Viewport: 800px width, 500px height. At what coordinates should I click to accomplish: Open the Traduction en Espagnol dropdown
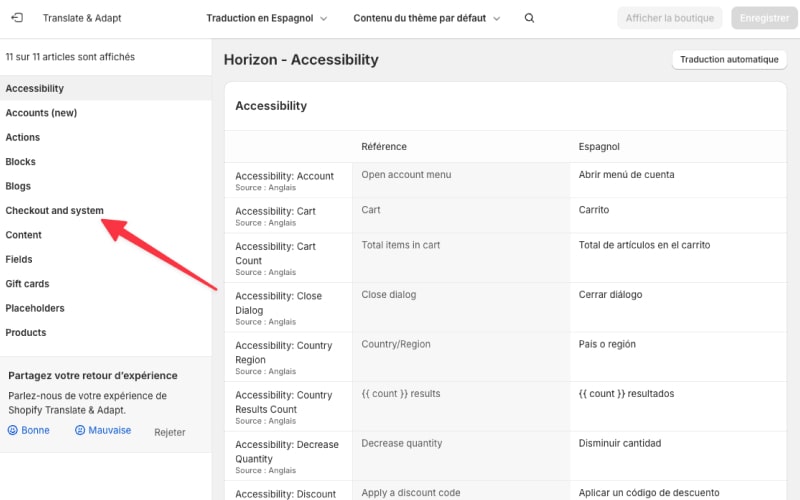pos(267,18)
